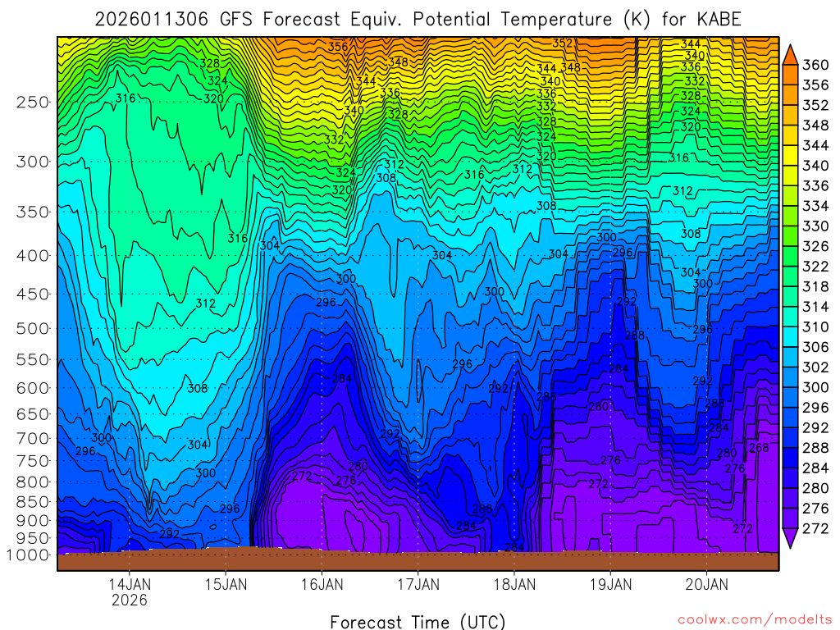The height and width of the screenshot is (630, 840).
Task: Click the 318 value on the color legend
Action: coord(815,286)
